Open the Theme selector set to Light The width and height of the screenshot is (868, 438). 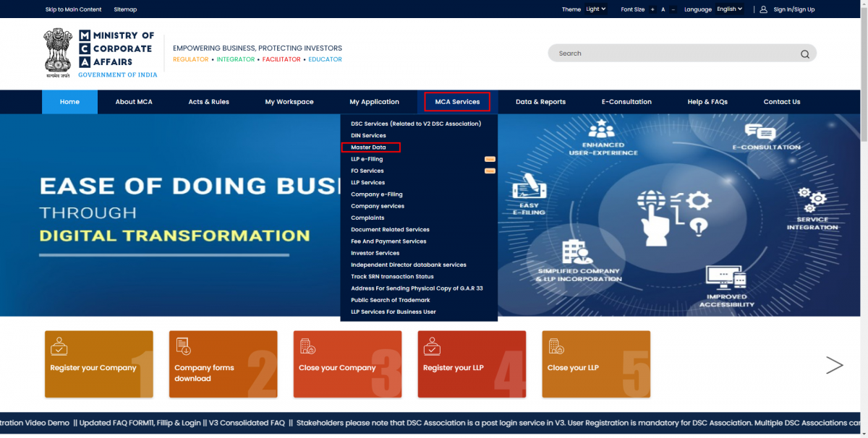coord(594,9)
